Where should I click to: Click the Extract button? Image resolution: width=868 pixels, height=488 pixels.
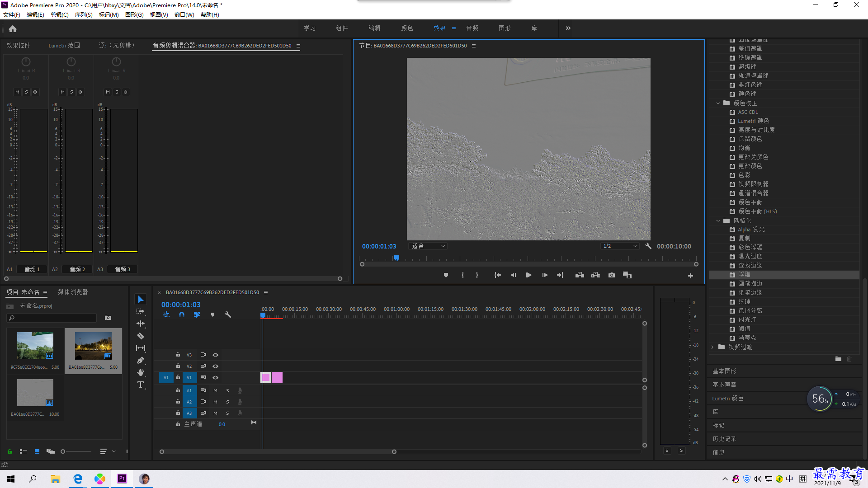[595, 275]
